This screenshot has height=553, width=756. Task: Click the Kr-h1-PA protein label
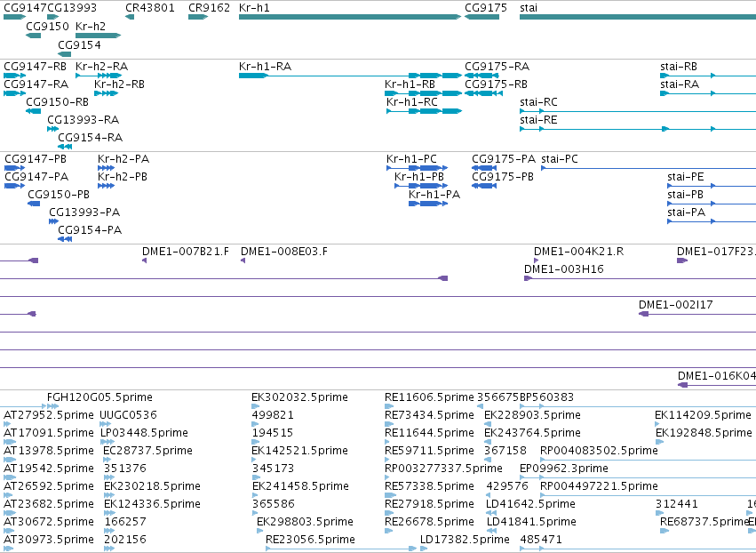pyautogui.click(x=434, y=195)
